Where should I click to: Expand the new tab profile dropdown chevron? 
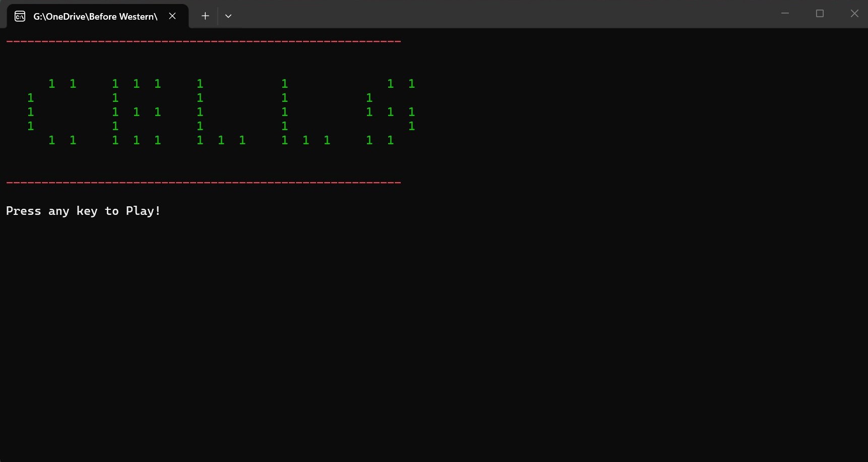tap(228, 16)
